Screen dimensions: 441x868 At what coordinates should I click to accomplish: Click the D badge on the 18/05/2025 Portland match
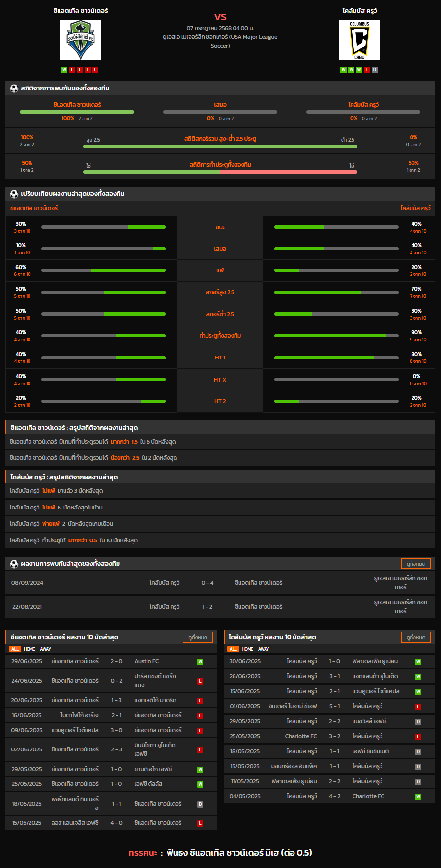coord(200,804)
